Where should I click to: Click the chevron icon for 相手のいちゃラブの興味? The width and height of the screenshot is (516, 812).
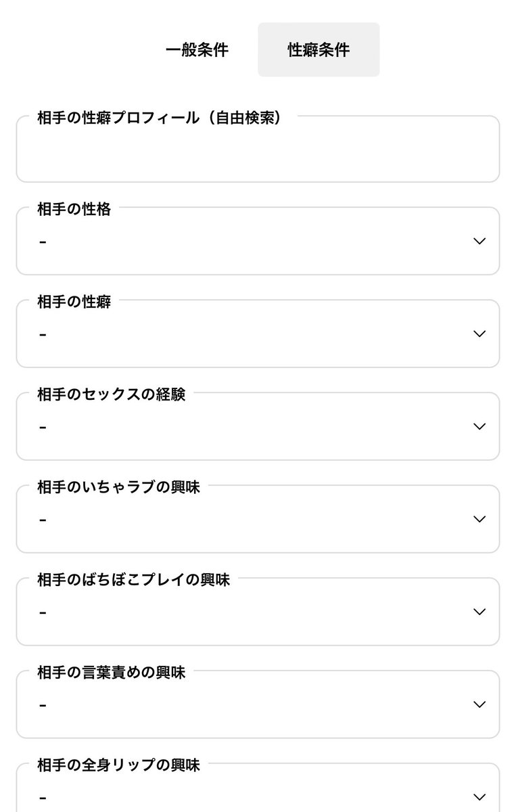tap(479, 519)
